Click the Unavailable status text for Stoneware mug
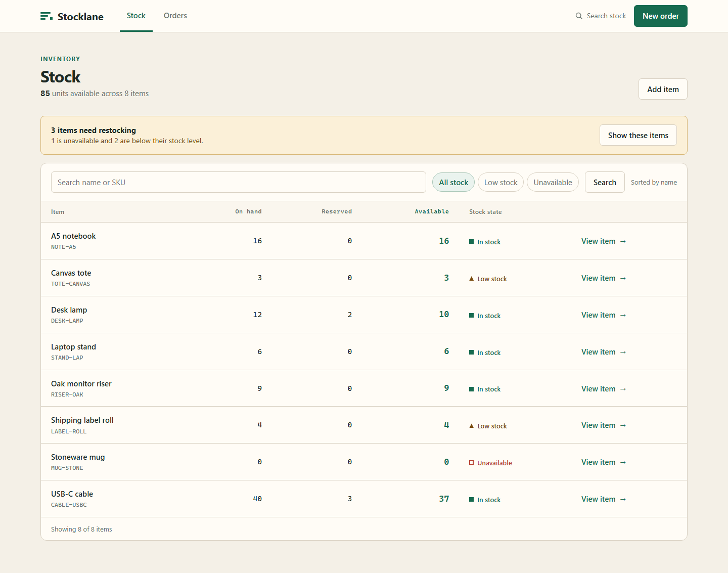The image size is (728, 573). coord(494,463)
